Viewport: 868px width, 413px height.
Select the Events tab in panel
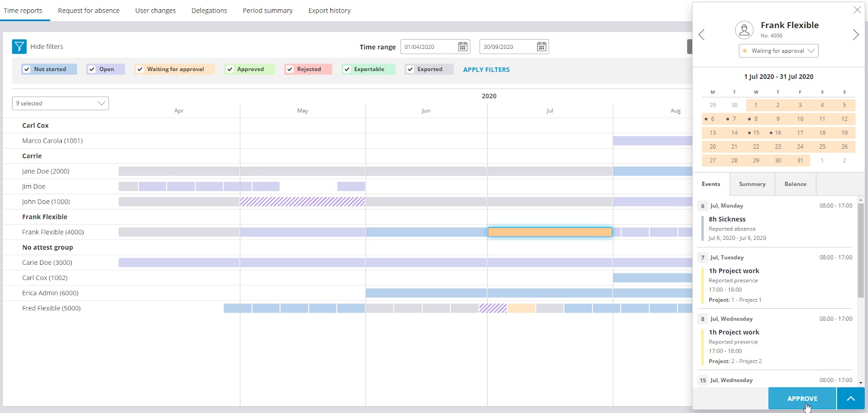(x=711, y=184)
